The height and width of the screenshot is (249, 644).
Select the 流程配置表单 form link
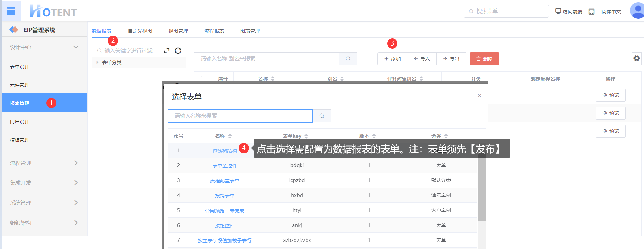(224, 181)
